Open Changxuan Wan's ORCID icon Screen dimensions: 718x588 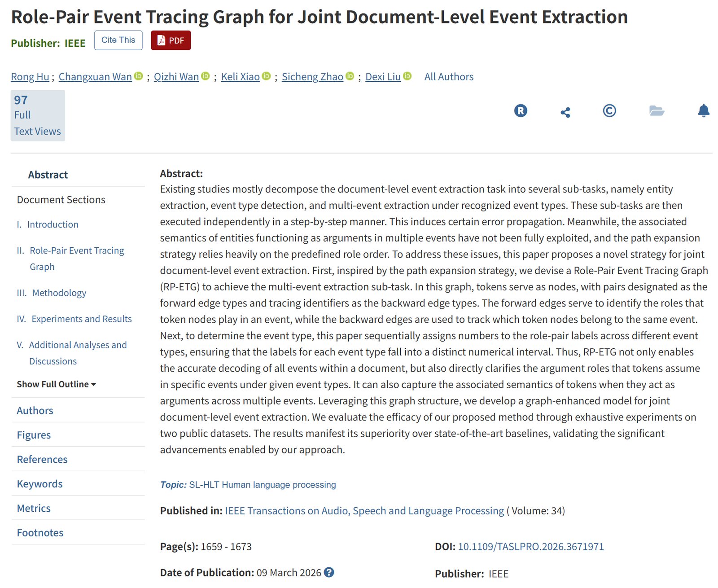[x=139, y=76]
